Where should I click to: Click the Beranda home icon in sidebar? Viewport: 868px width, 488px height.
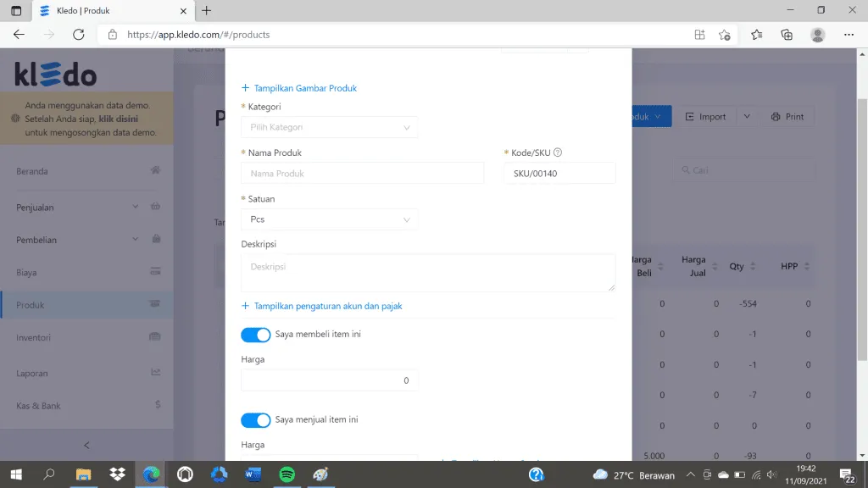pyautogui.click(x=155, y=170)
